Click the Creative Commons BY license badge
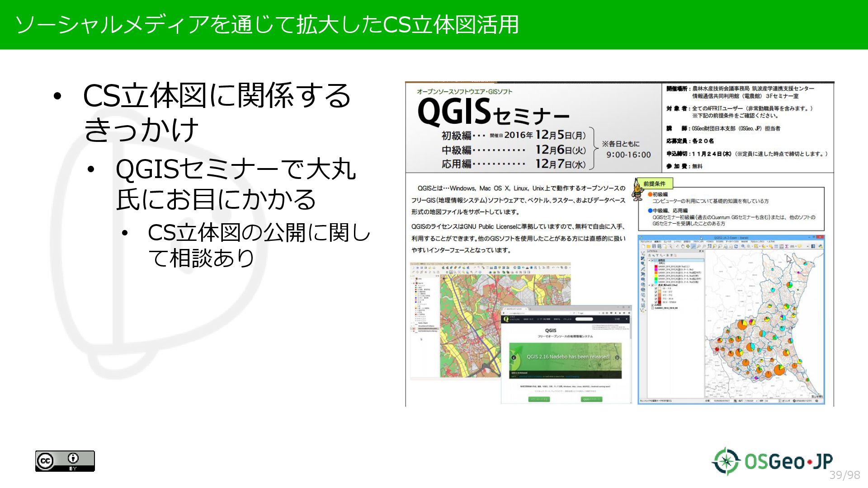This screenshot has width=868, height=488. 65,461
